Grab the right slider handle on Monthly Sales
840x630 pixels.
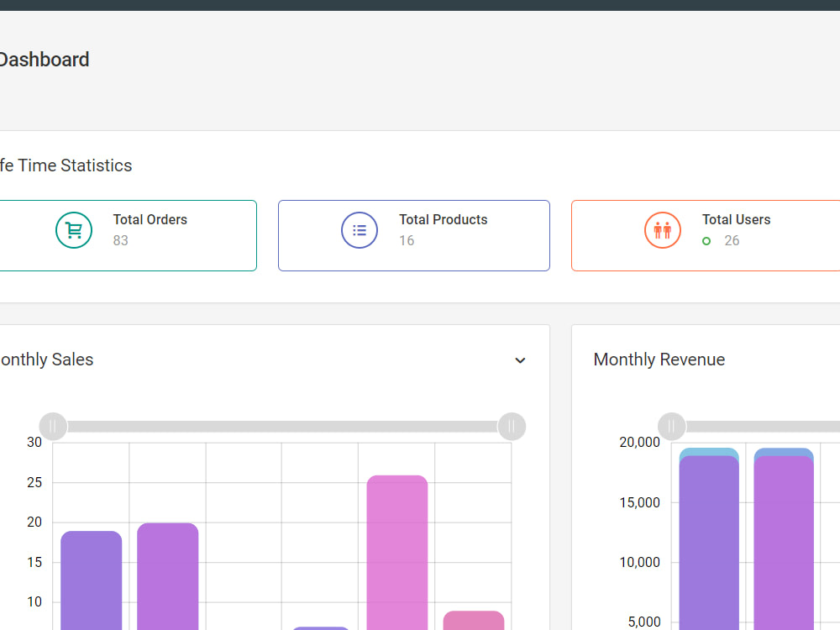(x=512, y=427)
